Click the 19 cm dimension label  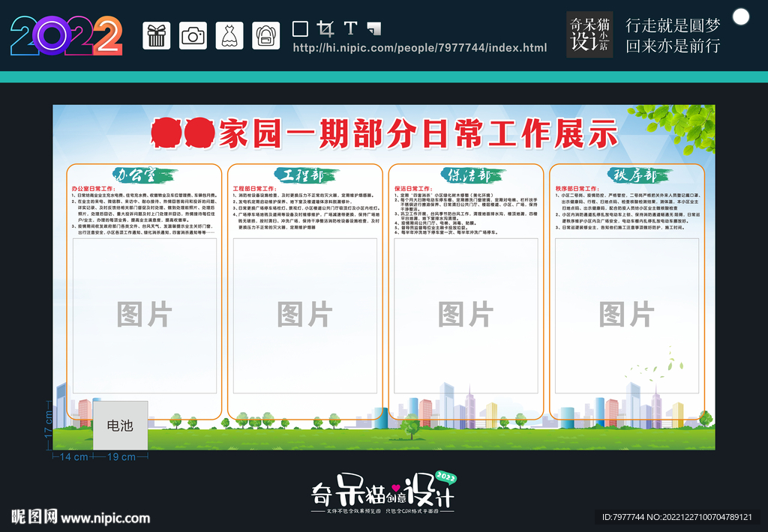coord(121,456)
